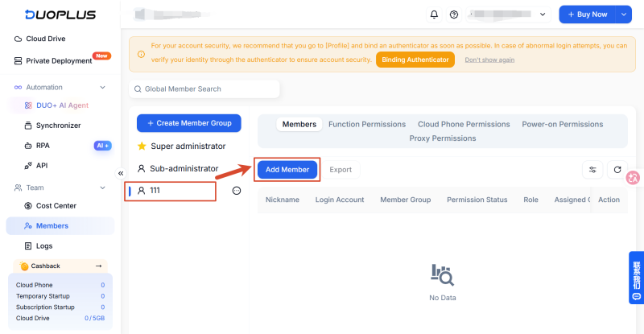Click the refresh icon above the table
The image size is (644, 334).
tap(617, 170)
